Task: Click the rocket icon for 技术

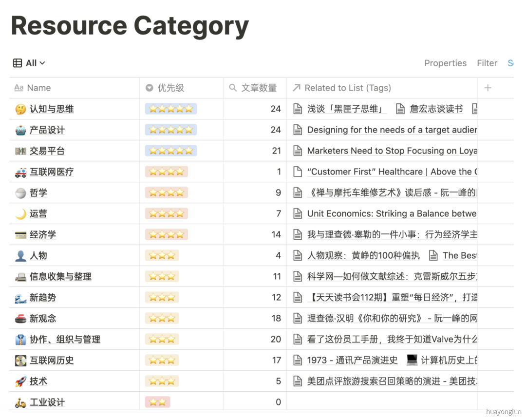Action: point(20,382)
